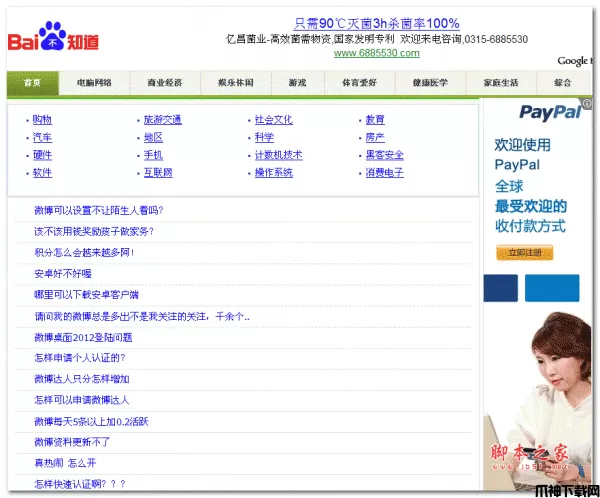Image resolution: width=600 pixels, height=498 pixels.
Task: Open question 怎样申请个人认证的?
Action: (80, 358)
